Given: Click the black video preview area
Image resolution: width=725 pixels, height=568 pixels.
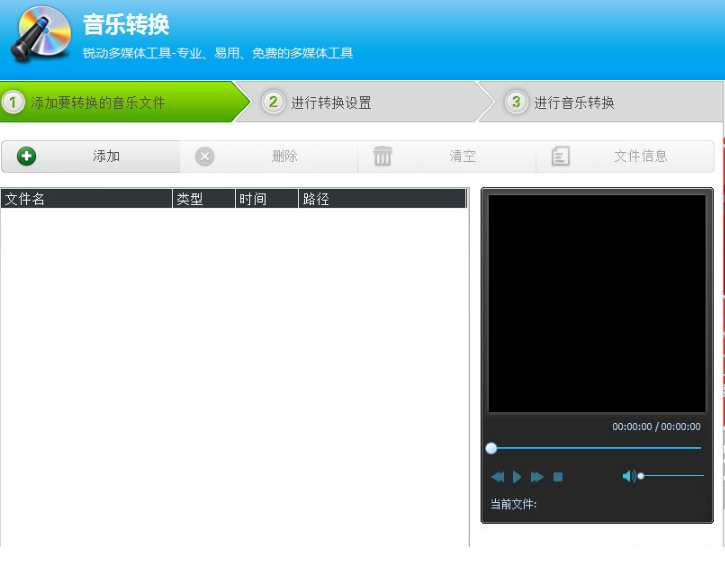Looking at the screenshot, I should click(x=597, y=303).
